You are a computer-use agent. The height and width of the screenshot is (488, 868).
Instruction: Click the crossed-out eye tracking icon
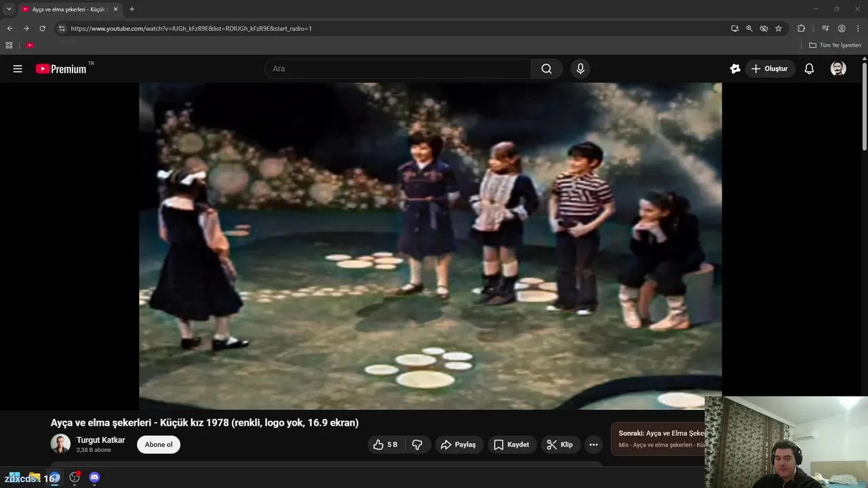(x=764, y=28)
